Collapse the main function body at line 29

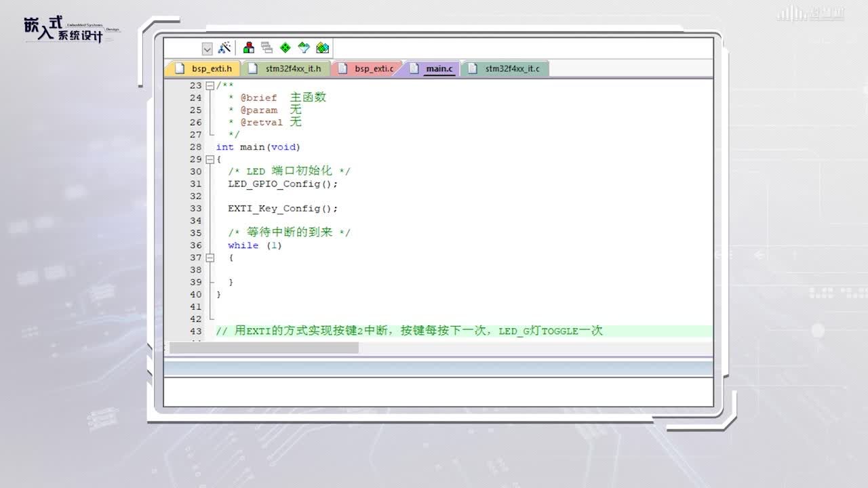(210, 159)
